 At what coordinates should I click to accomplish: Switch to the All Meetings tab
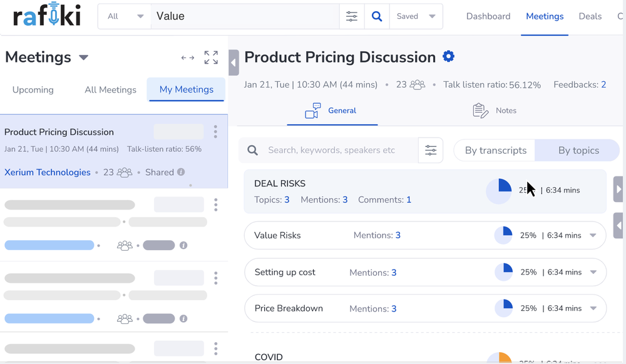click(110, 89)
